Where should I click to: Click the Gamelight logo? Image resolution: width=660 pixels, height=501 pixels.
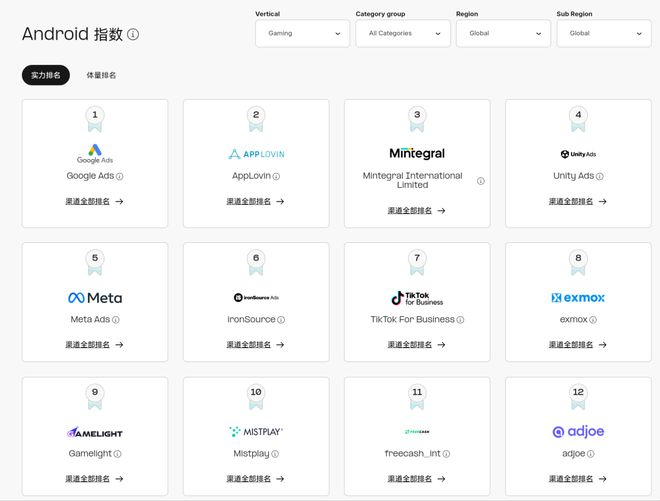(95, 432)
